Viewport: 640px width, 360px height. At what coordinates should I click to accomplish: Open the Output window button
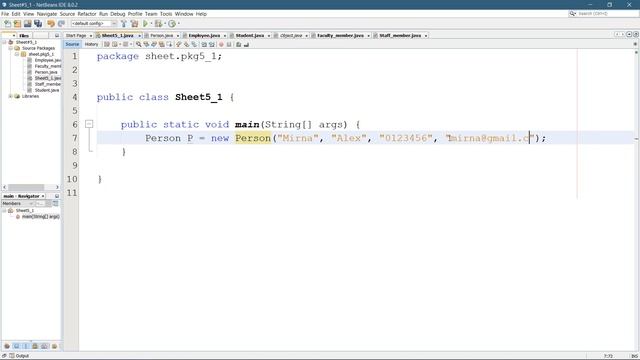(x=19, y=356)
